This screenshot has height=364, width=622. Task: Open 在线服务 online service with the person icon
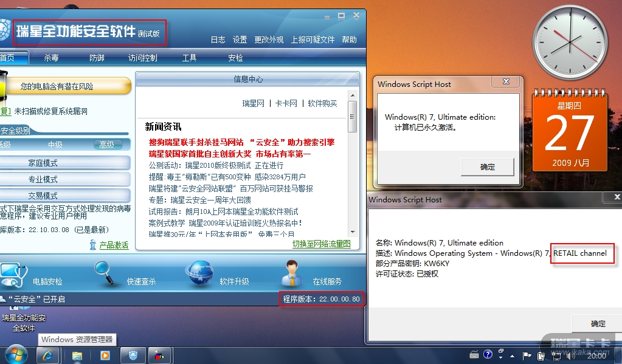[x=292, y=273]
